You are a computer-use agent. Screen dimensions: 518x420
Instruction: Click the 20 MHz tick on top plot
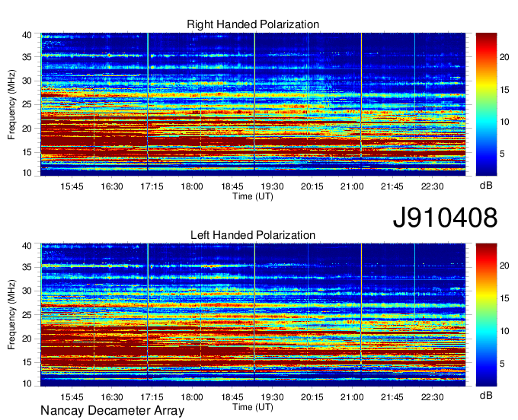(x=27, y=129)
